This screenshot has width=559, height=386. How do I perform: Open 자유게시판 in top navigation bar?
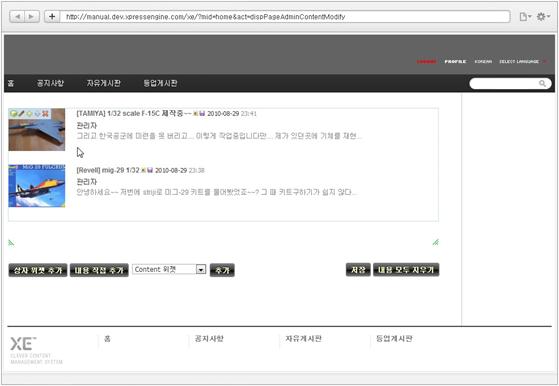103,83
